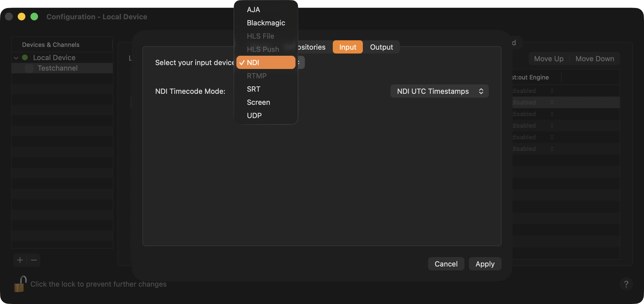
Task: Collapse the Local Device tree node
Action: click(16, 58)
